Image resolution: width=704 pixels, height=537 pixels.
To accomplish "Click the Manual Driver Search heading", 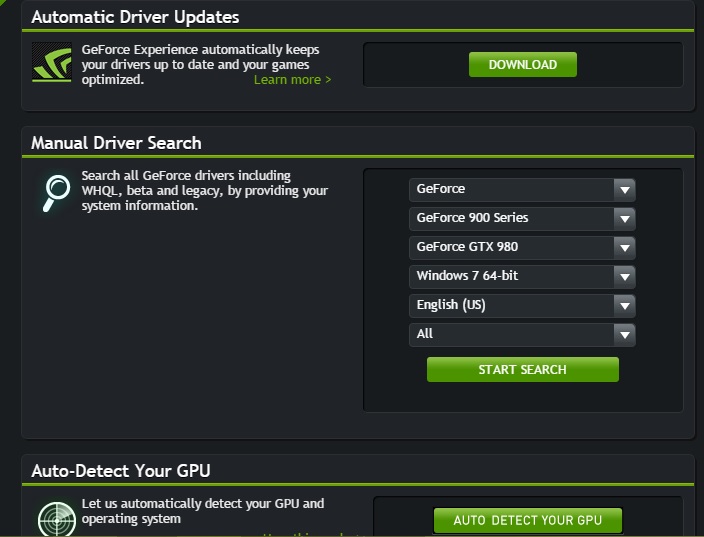I will point(116,143).
